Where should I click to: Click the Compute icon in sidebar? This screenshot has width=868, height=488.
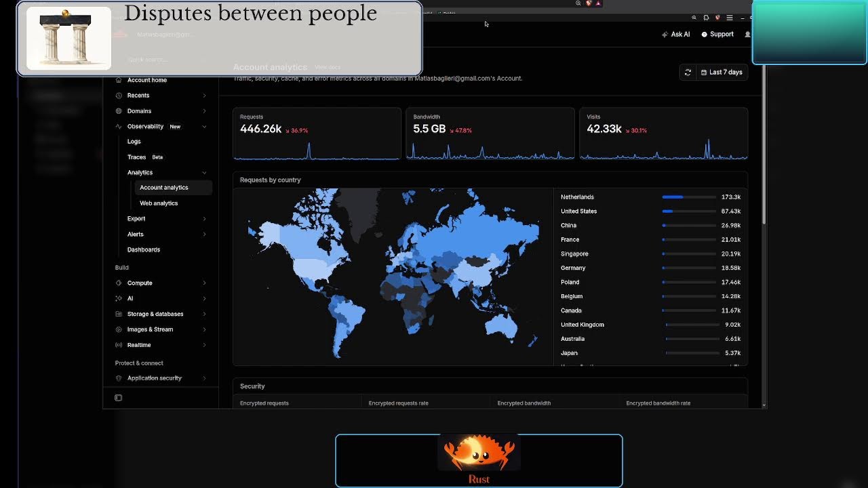(x=119, y=283)
